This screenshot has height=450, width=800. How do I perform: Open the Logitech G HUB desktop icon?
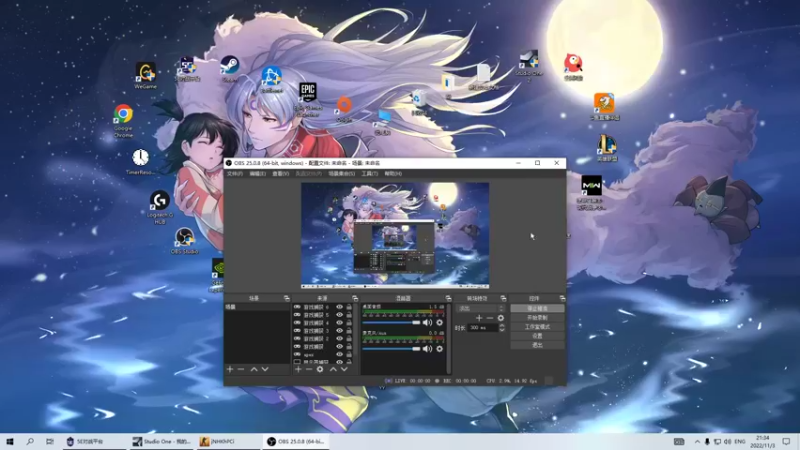point(160,207)
